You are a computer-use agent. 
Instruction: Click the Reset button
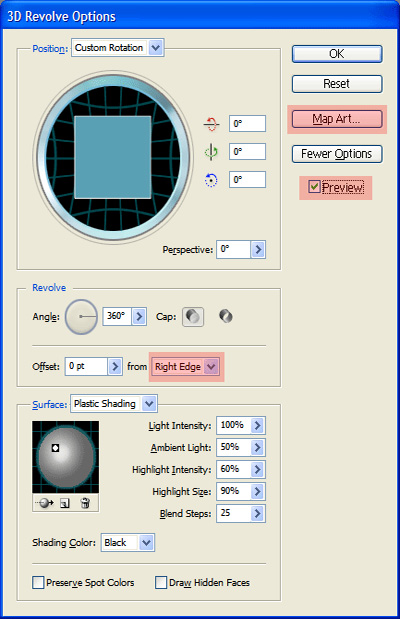pos(337,84)
